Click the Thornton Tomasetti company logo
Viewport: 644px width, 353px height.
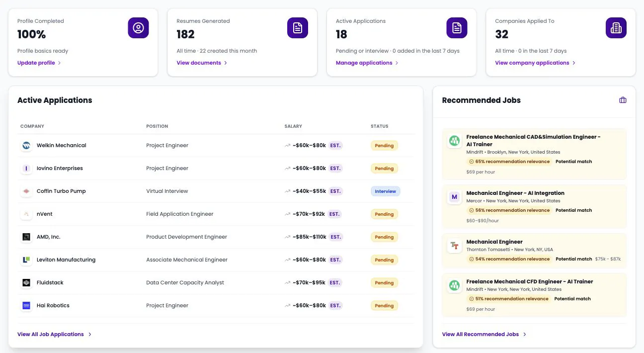point(454,246)
